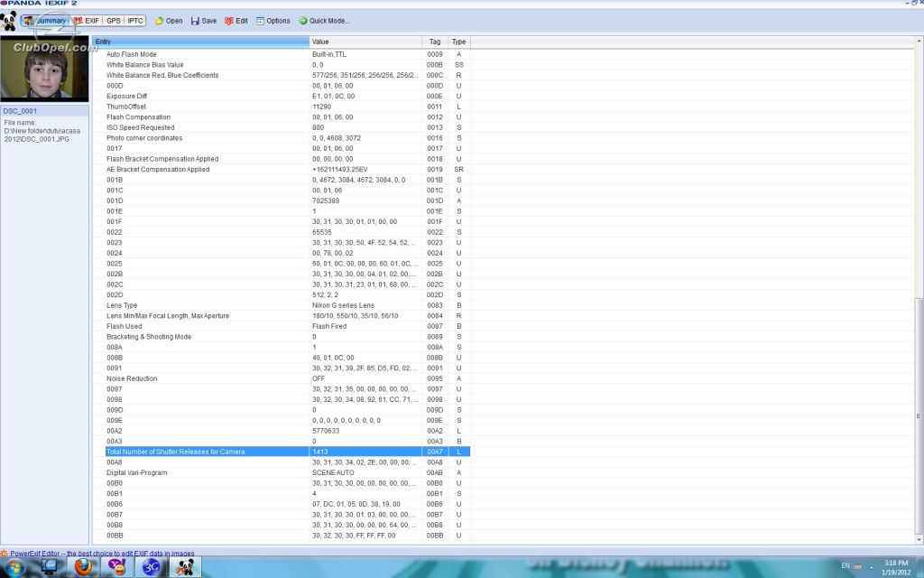Click the value +162111493.25EV

(339, 169)
